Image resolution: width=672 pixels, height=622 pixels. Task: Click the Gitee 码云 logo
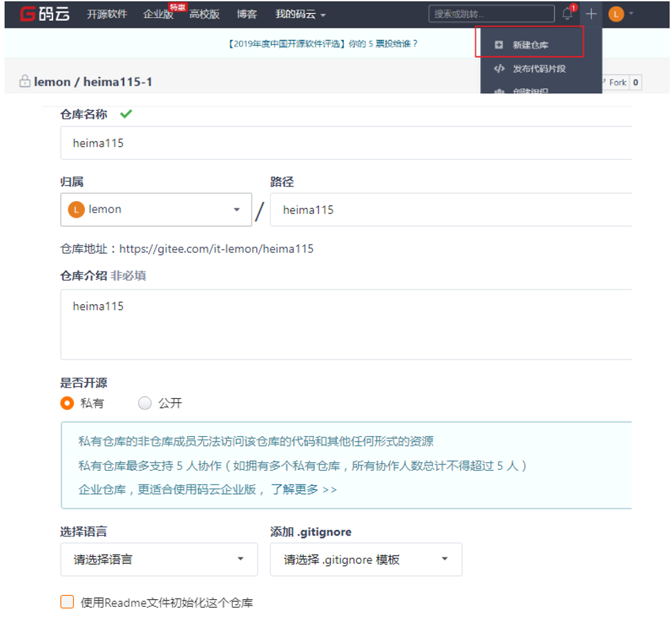(x=45, y=14)
